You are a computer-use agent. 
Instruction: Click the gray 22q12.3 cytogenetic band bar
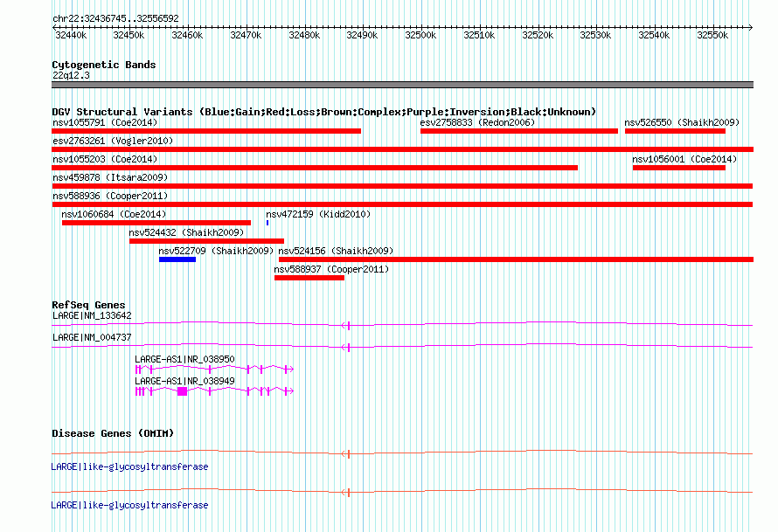point(402,85)
